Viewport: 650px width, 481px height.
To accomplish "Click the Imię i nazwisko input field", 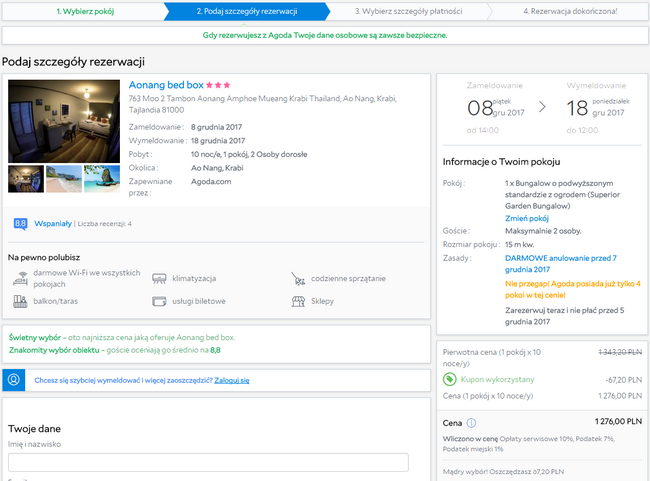I will tap(208, 462).
